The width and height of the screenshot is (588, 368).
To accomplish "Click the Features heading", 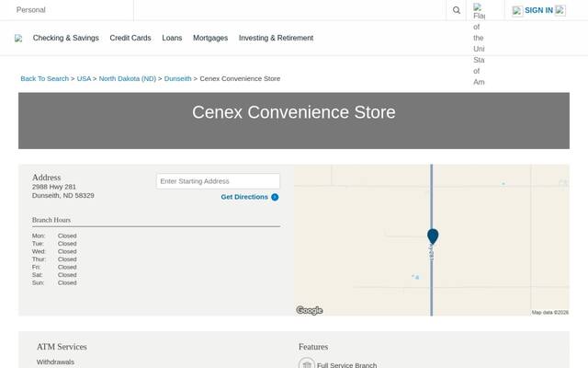I will coord(313,347).
